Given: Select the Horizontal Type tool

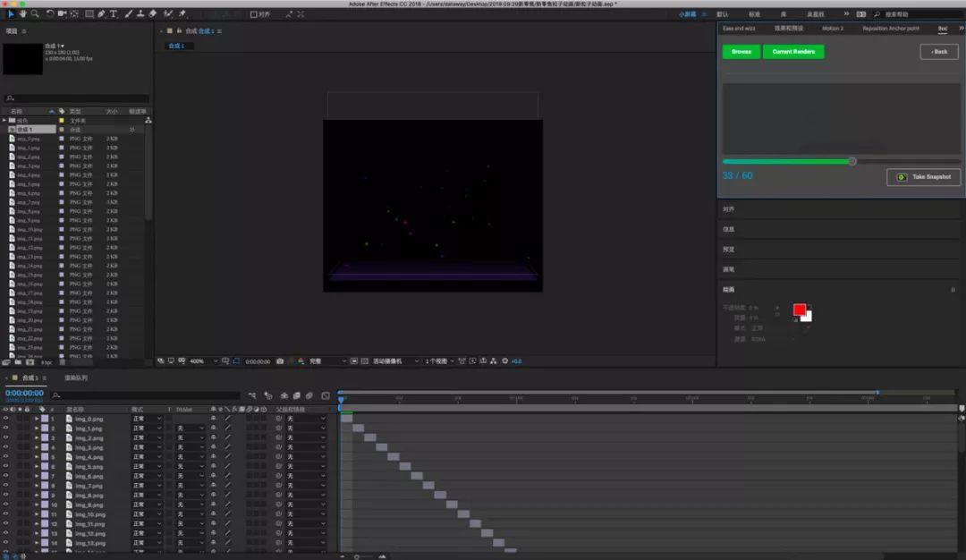Looking at the screenshot, I should pyautogui.click(x=114, y=14).
